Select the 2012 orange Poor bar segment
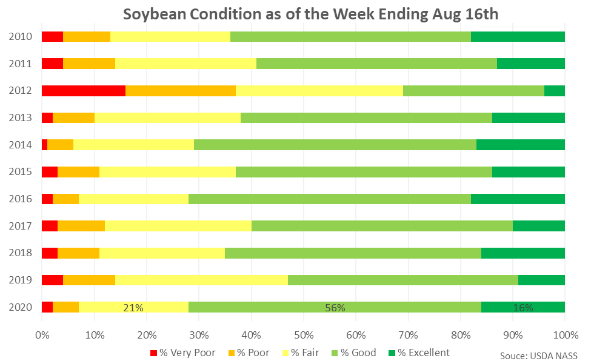Screen dimensions: 591x364 pyautogui.click(x=181, y=91)
